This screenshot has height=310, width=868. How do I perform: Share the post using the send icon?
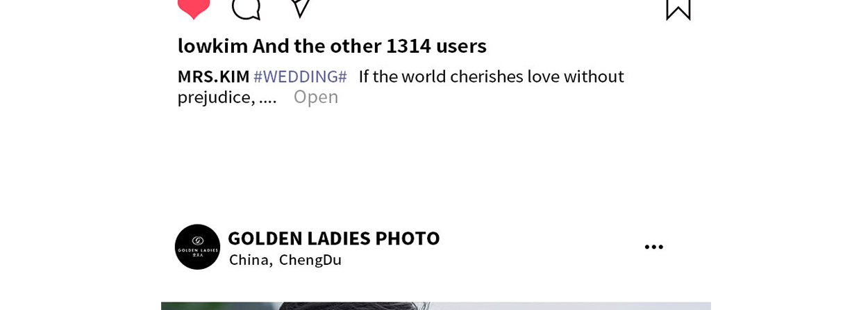pos(301,8)
